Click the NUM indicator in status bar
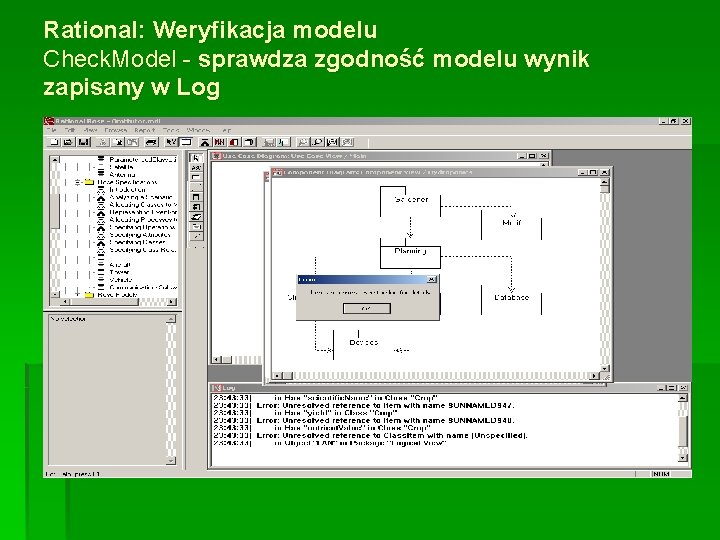The height and width of the screenshot is (540, 720). coord(661,474)
